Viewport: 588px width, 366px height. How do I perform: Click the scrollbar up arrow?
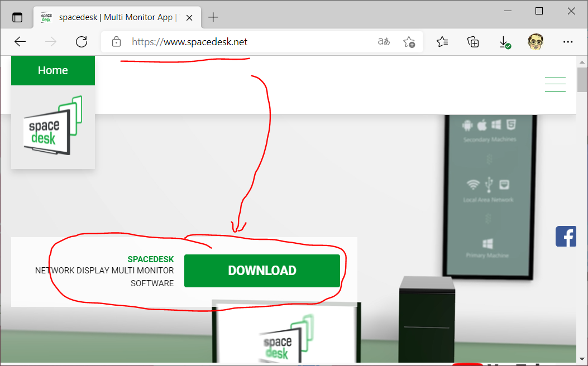582,62
